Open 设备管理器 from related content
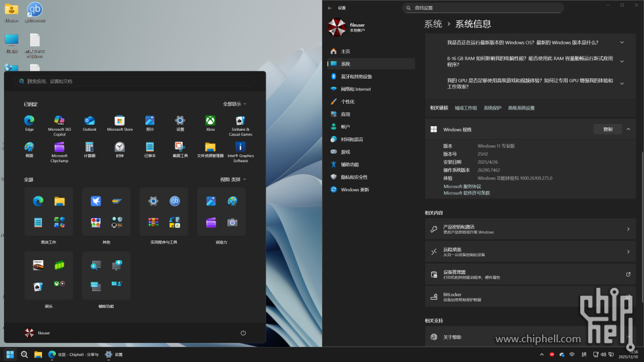The height and width of the screenshot is (362, 644). click(530, 274)
